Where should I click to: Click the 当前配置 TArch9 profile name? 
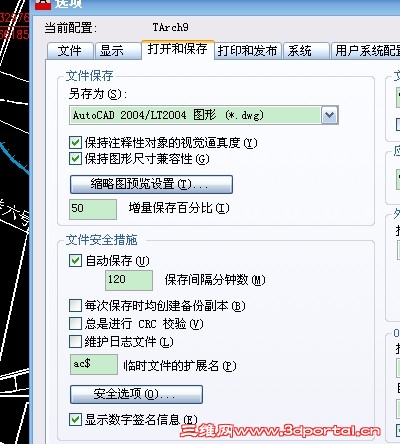pos(170,27)
